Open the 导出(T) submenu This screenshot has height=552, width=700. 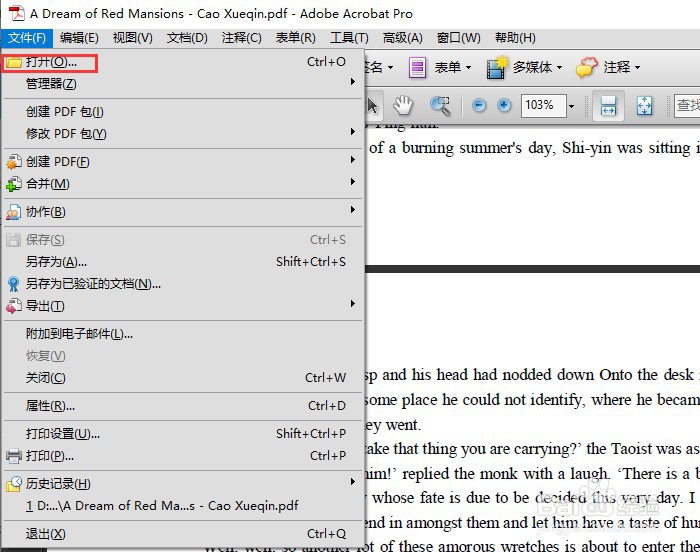182,306
